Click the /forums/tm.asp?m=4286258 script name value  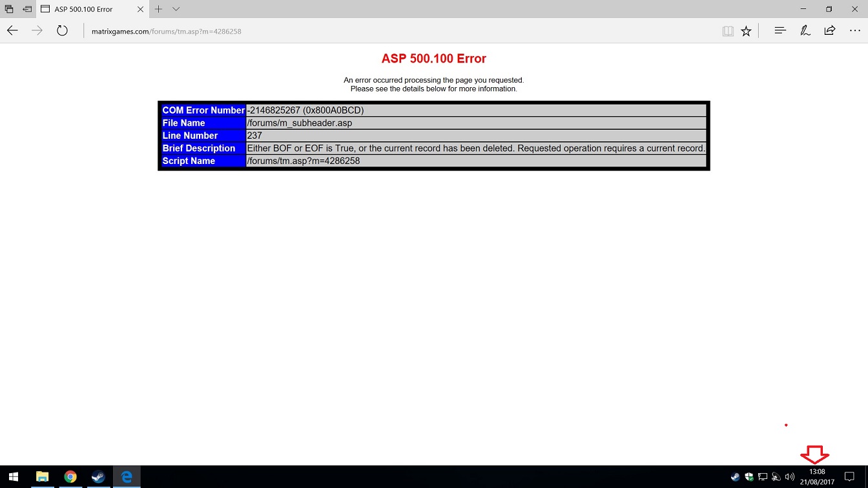pos(304,161)
